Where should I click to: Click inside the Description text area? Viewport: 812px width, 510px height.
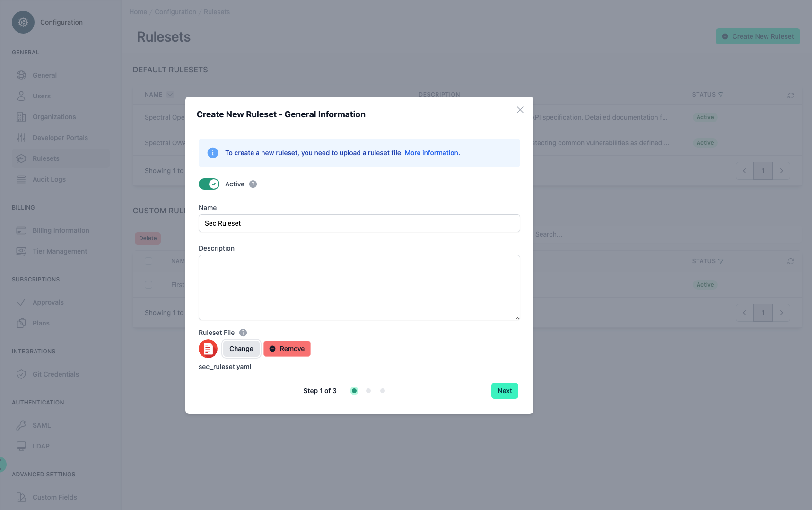359,288
